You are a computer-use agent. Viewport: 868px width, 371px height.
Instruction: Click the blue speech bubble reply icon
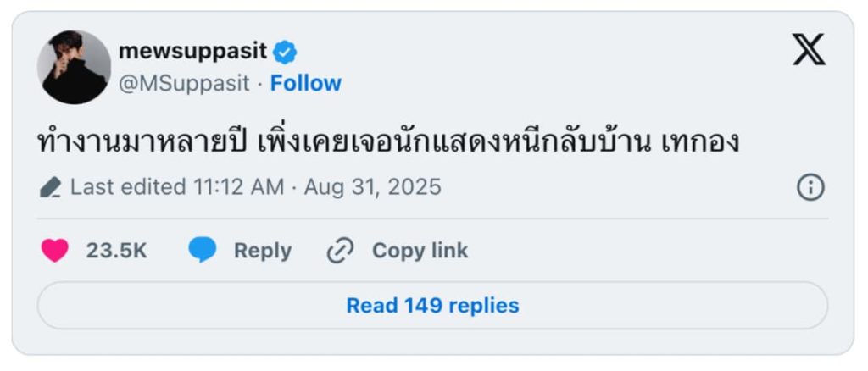[203, 251]
